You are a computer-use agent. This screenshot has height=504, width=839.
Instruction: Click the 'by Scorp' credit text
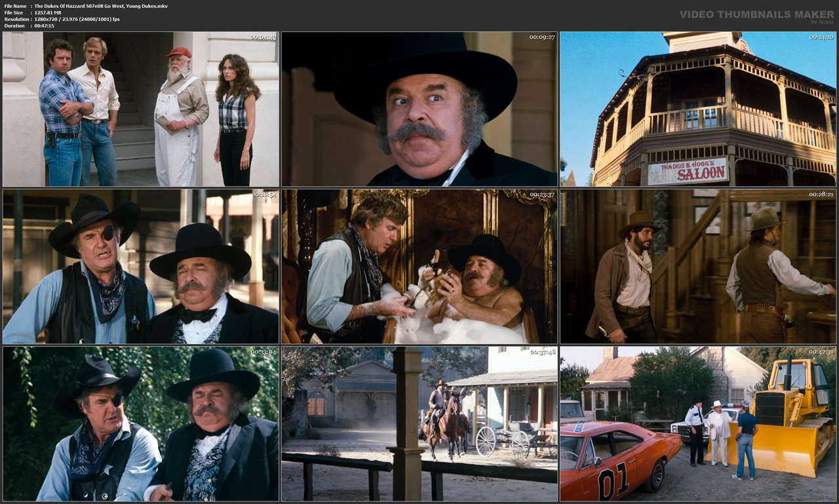(x=815, y=21)
